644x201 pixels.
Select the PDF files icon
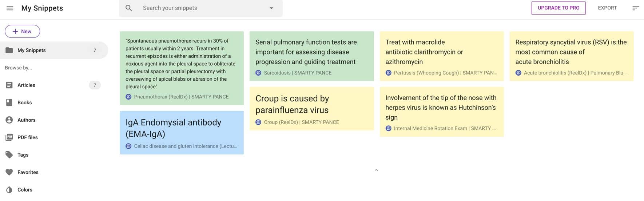(x=9, y=137)
